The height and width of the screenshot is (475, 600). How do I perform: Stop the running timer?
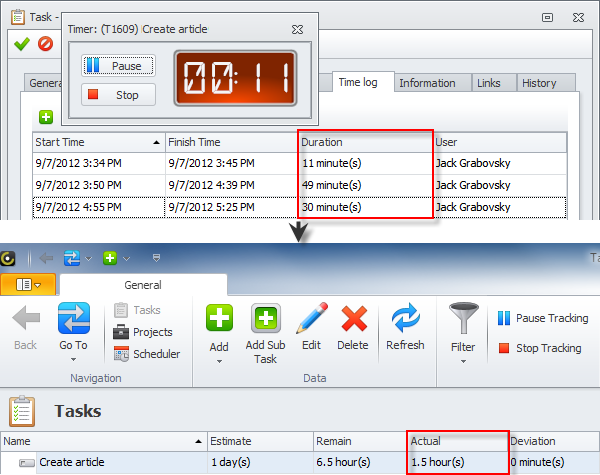click(118, 96)
